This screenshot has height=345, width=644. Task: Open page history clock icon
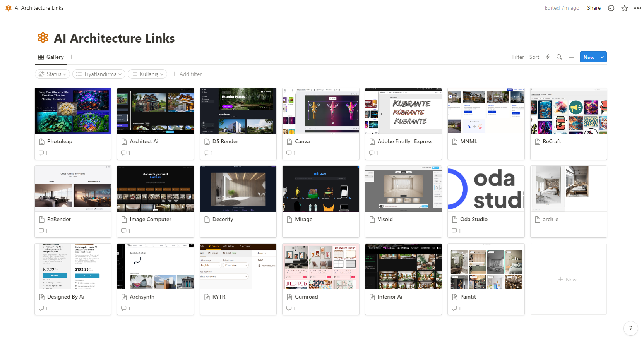[611, 8]
